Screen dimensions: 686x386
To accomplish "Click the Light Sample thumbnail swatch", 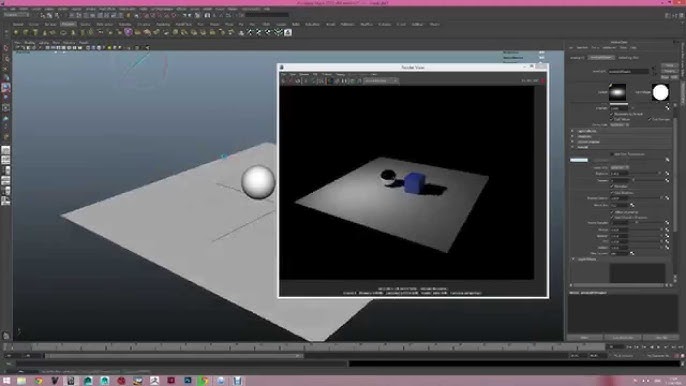I will [617, 92].
